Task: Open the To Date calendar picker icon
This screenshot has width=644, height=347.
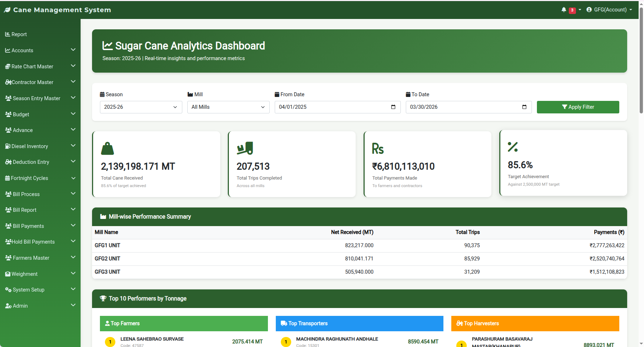Action: click(524, 107)
